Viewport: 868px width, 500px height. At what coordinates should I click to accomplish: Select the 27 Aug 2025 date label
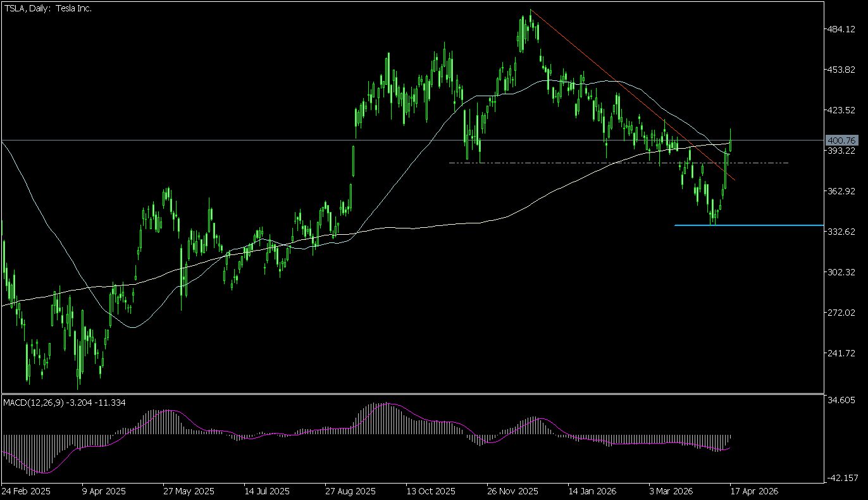tap(350, 491)
